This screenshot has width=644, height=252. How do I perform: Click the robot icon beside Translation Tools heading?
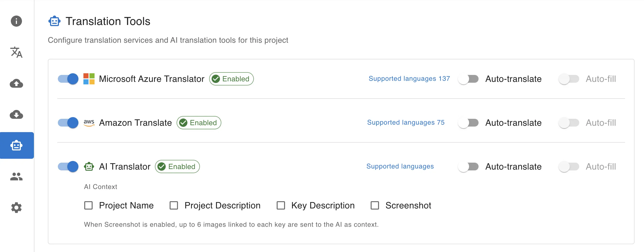click(55, 21)
